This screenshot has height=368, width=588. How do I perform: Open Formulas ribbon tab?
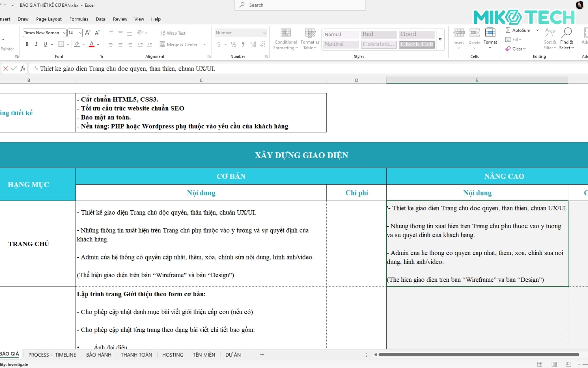[79, 19]
